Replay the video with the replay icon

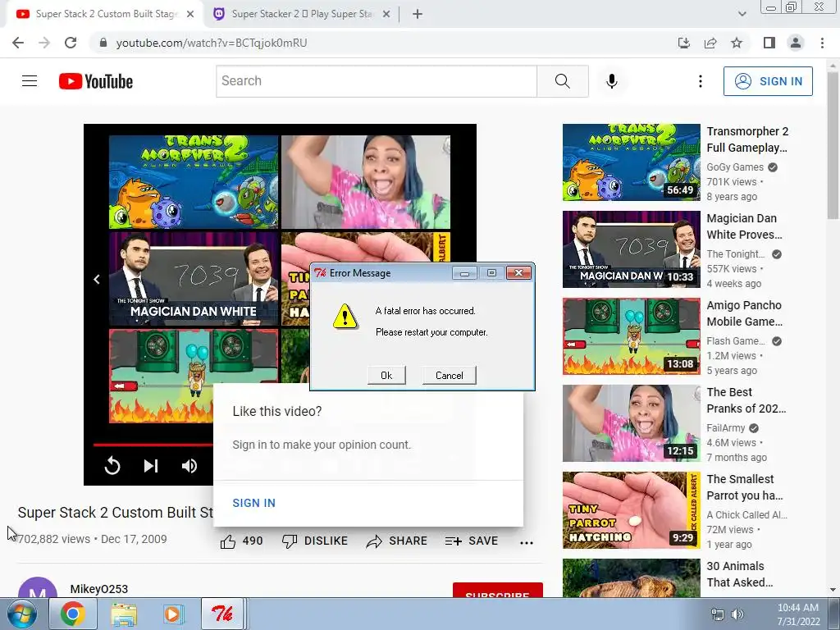coord(112,466)
